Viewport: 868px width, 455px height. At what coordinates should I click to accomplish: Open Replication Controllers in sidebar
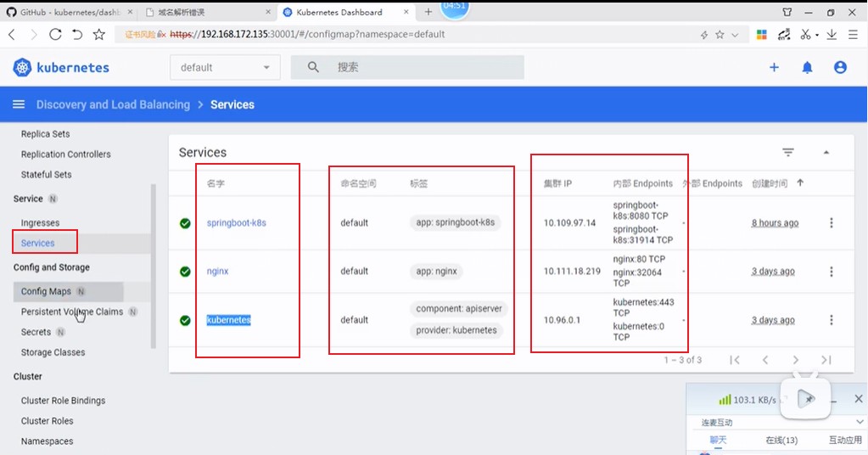[x=66, y=154]
